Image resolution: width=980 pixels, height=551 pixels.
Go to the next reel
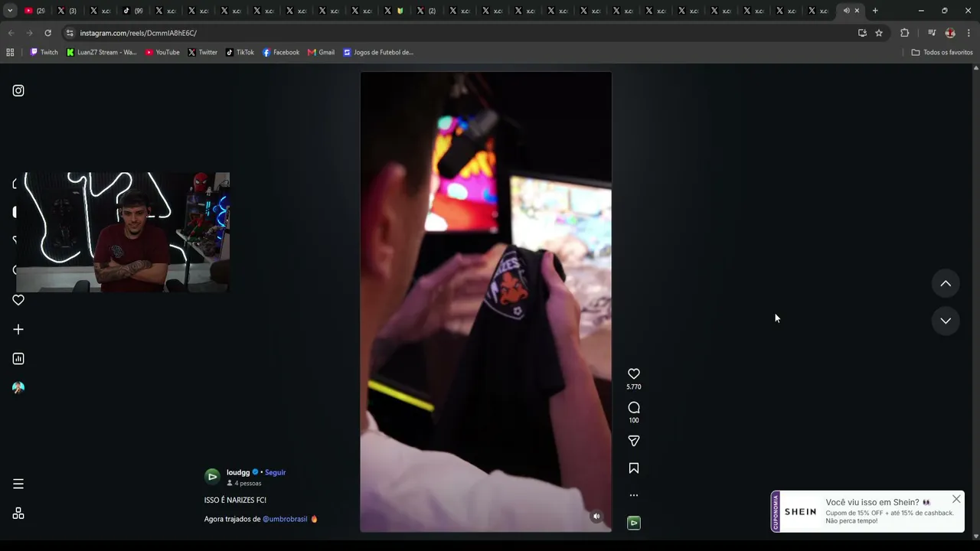pyautogui.click(x=946, y=321)
